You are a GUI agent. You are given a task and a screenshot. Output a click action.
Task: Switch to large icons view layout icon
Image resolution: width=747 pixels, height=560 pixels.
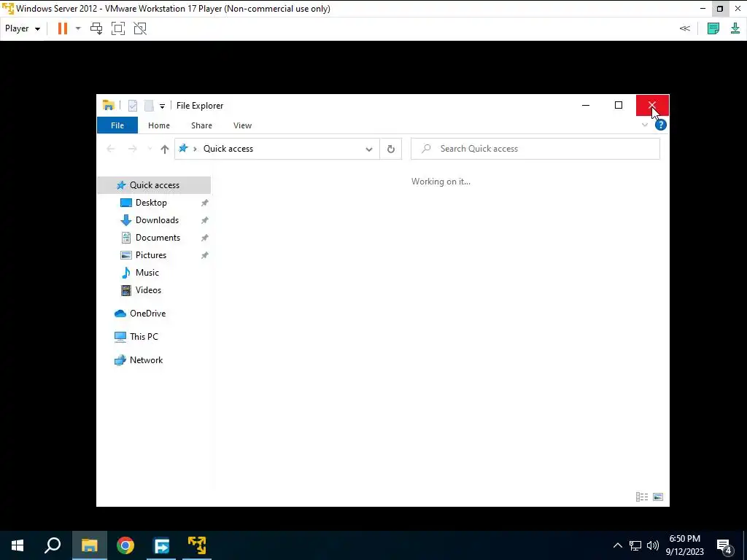point(658,497)
